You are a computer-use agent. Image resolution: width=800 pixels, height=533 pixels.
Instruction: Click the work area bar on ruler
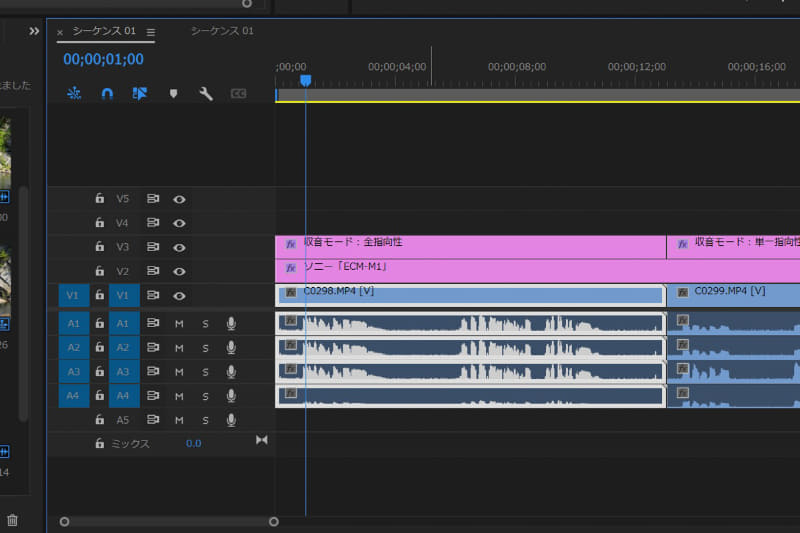pos(538,95)
